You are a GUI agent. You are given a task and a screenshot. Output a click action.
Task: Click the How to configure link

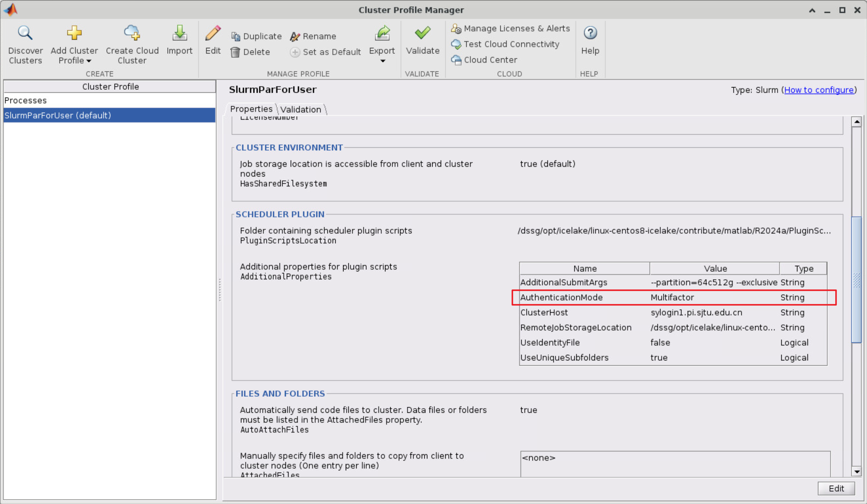[x=819, y=90]
